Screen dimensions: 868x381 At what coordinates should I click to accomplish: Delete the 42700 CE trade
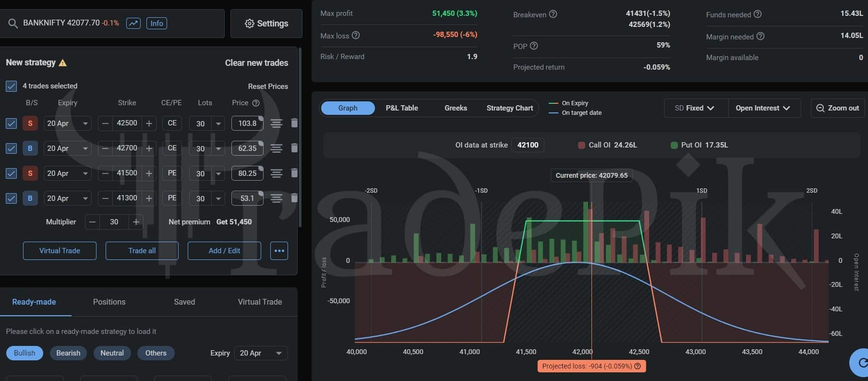tap(294, 148)
